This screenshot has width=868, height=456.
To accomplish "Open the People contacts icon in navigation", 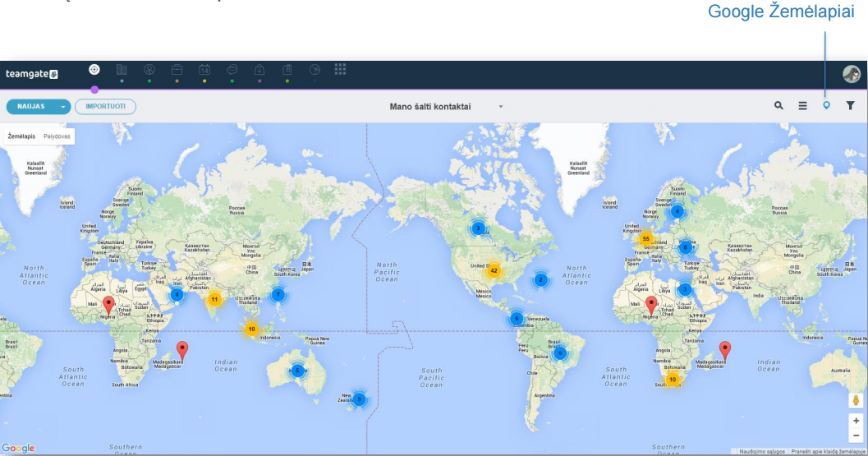I will (x=149, y=70).
